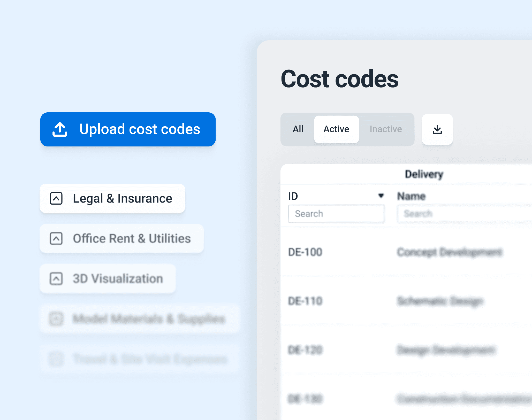Click the ID search input field
The width and height of the screenshot is (532, 420).
pyautogui.click(x=336, y=214)
